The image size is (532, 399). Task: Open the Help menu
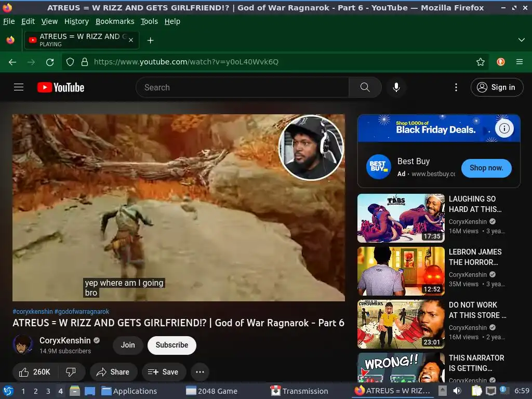coord(172,21)
